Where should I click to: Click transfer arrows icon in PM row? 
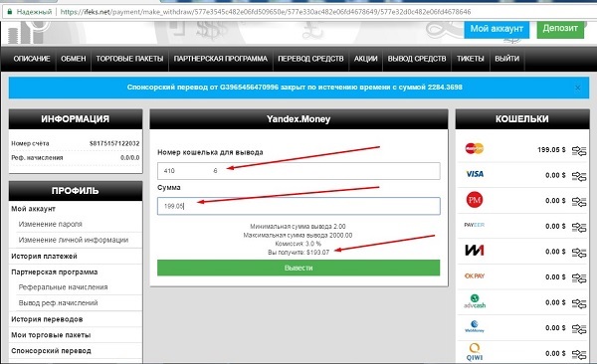pyautogui.click(x=579, y=202)
